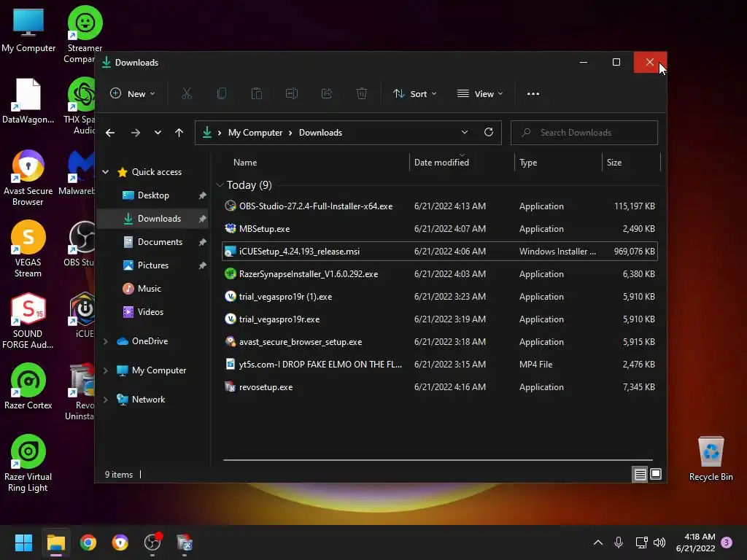Select Desktop in Quick access
Viewport: 747px width, 560px height.
point(153,195)
